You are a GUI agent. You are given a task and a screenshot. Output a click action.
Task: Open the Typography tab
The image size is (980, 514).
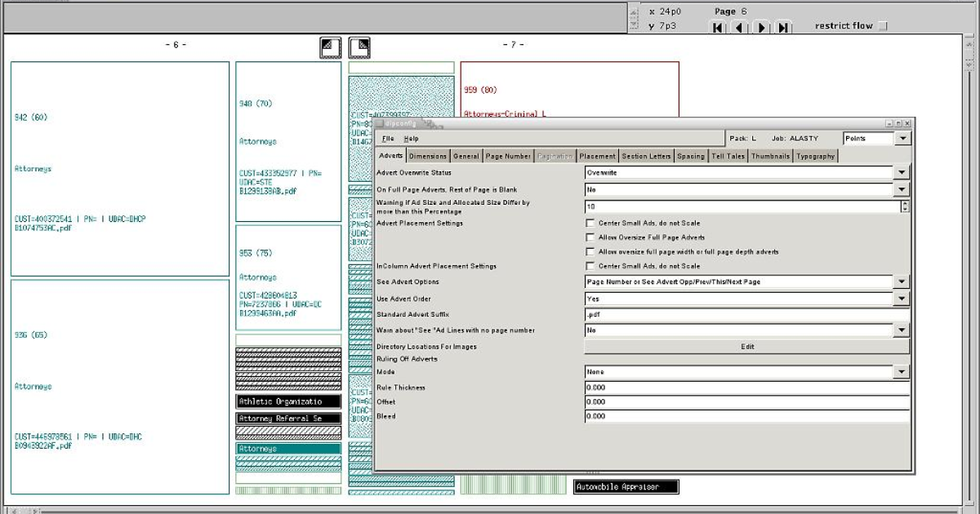[816, 156]
